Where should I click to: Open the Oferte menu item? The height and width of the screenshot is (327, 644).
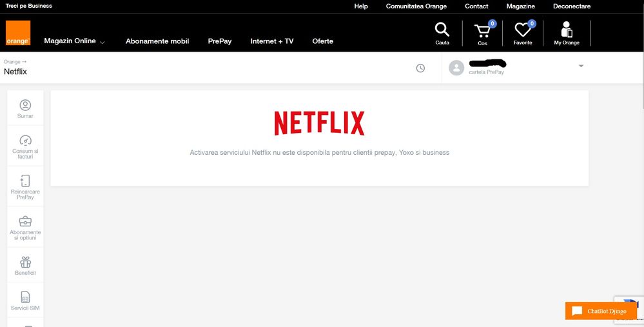(323, 41)
